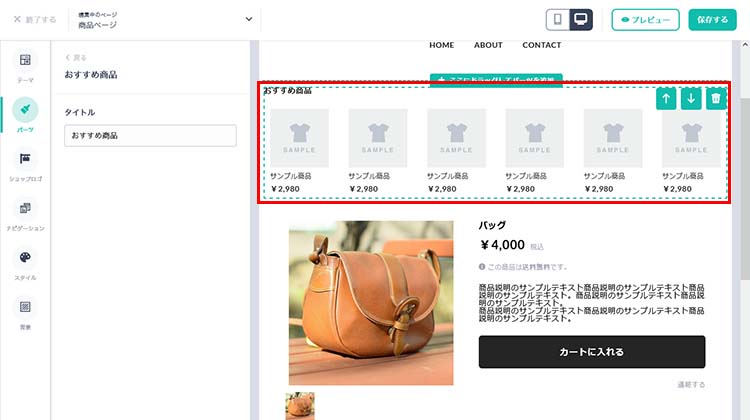Click the この商品は送料無料です notice
Viewport: 750px width, 420px height.
pos(523,267)
